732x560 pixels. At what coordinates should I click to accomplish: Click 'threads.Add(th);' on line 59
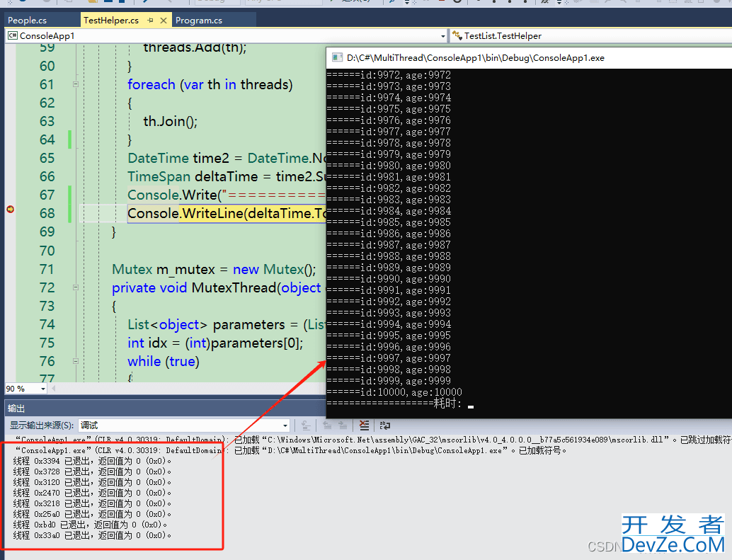click(x=195, y=47)
